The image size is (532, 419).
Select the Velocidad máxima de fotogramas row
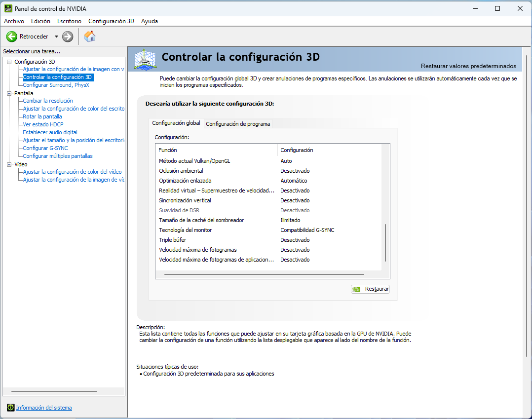coord(268,249)
